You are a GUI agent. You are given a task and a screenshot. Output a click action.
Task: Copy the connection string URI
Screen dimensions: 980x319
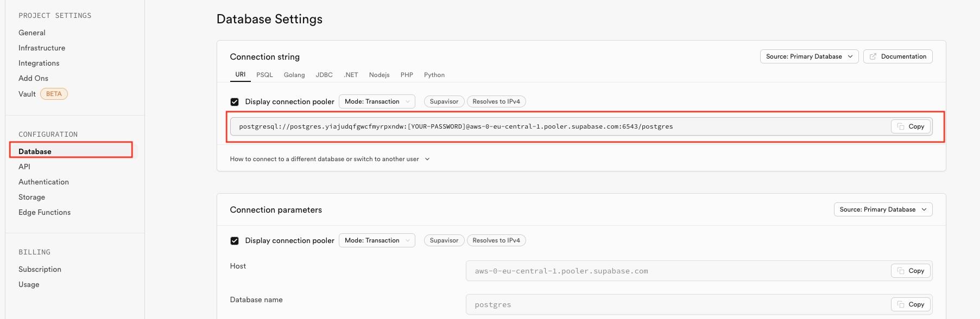pos(911,126)
